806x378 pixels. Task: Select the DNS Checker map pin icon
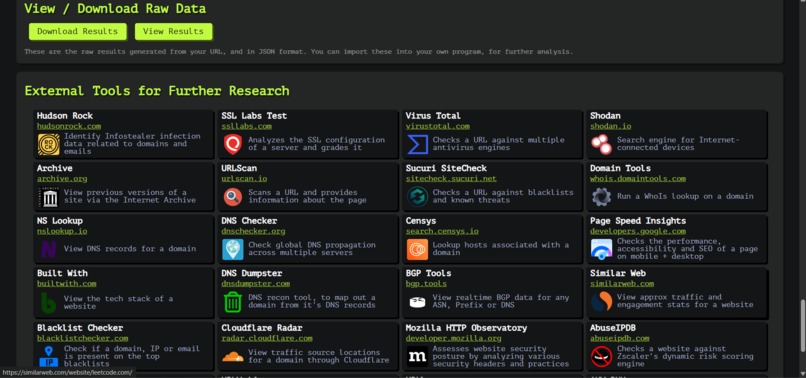pyautogui.click(x=233, y=249)
